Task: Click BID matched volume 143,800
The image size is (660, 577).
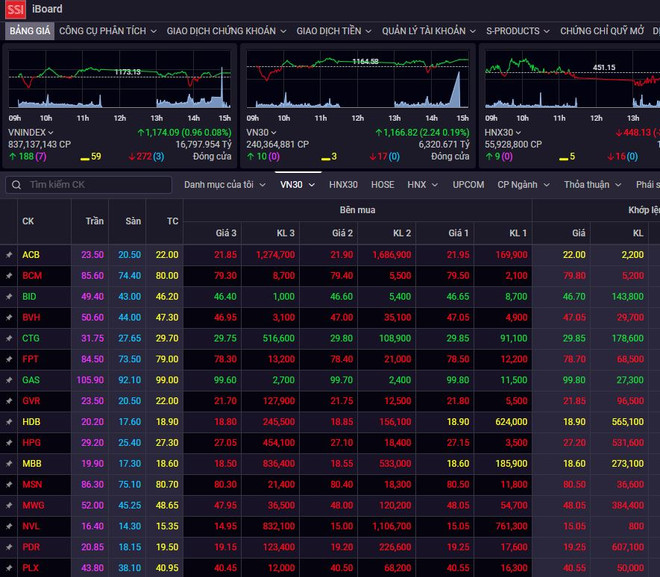Action: pyautogui.click(x=627, y=297)
